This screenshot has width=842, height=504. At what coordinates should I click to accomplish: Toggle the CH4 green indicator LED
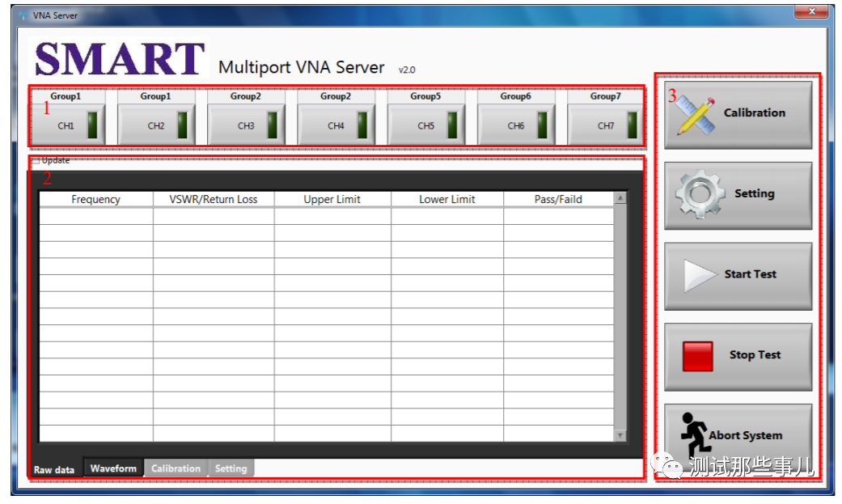pos(362,125)
